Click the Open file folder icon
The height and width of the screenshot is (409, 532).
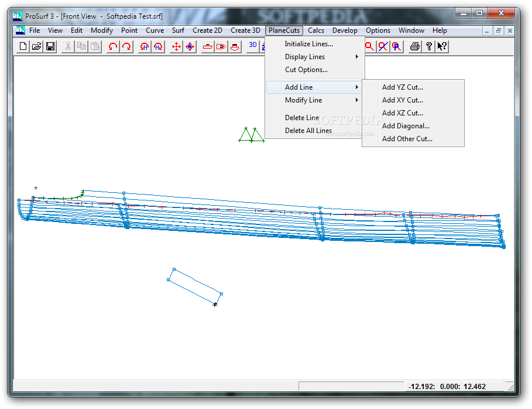click(x=37, y=46)
